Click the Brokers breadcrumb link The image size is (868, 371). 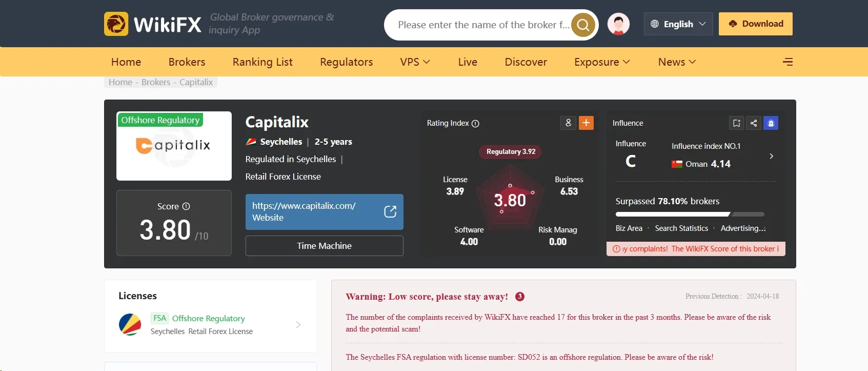click(156, 82)
